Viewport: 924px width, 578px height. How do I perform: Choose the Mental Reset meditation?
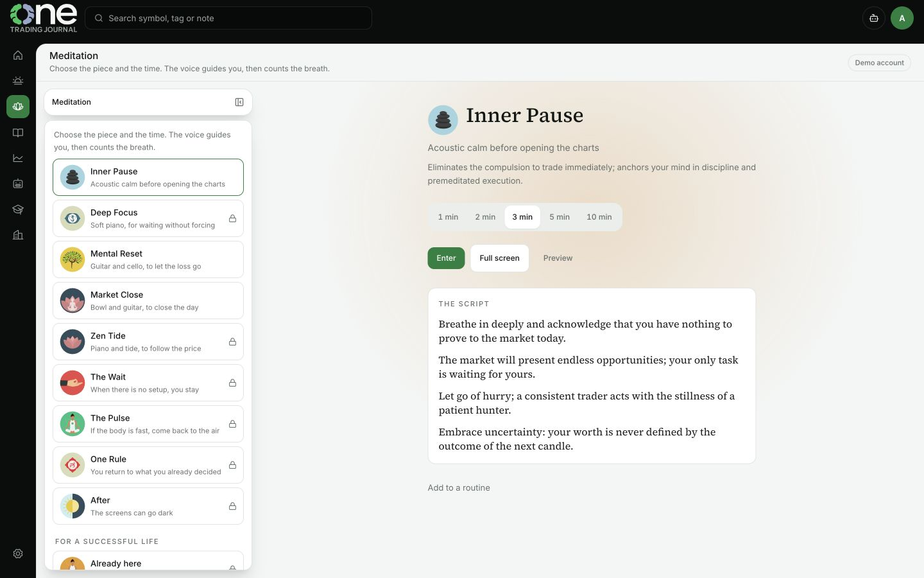point(148,259)
